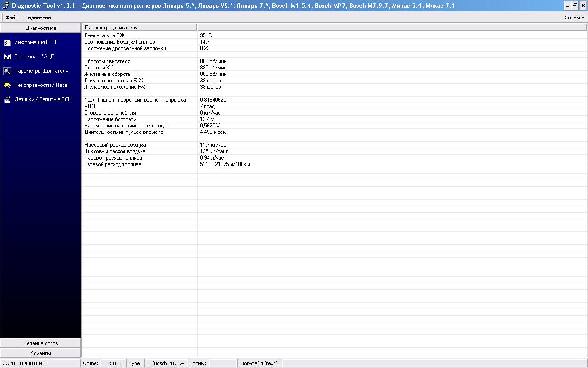Open the Соединение menu
Image resolution: width=588 pixels, height=368 pixels.
click(x=36, y=17)
